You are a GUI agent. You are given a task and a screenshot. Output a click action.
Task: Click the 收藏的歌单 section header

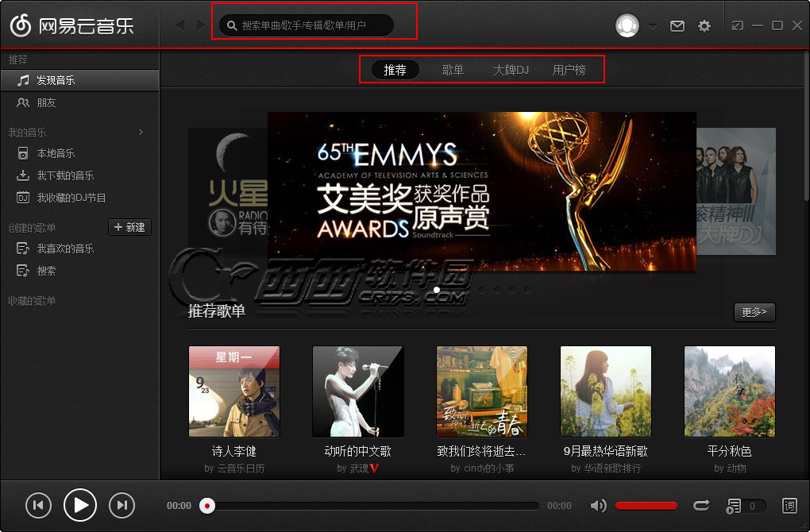click(32, 301)
